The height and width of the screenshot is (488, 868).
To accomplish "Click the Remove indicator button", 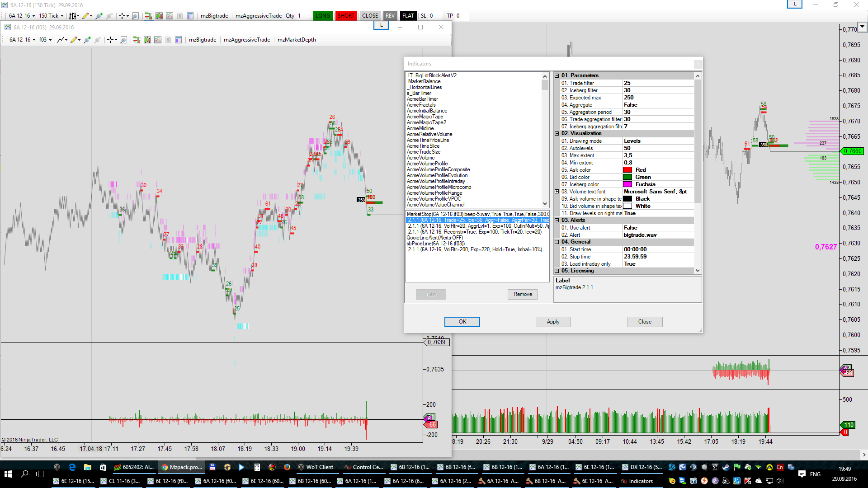I will click(523, 294).
